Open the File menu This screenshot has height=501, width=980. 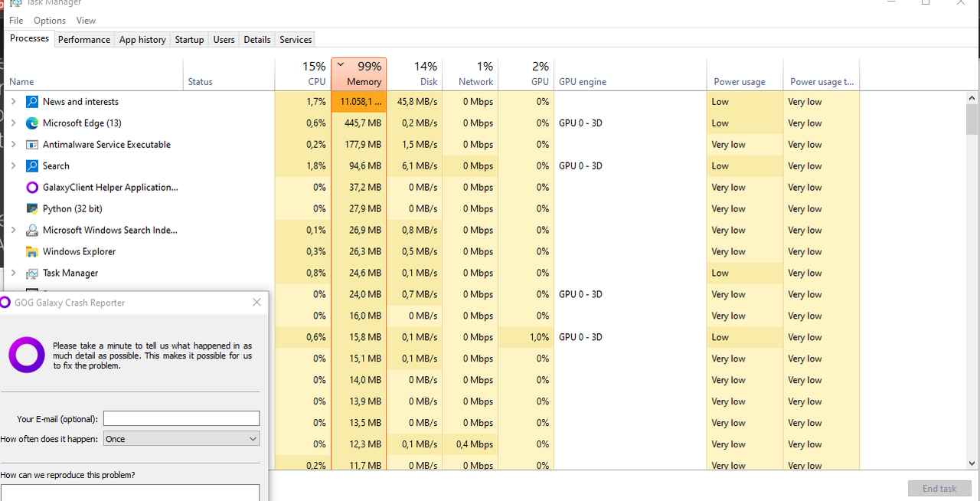pos(16,21)
